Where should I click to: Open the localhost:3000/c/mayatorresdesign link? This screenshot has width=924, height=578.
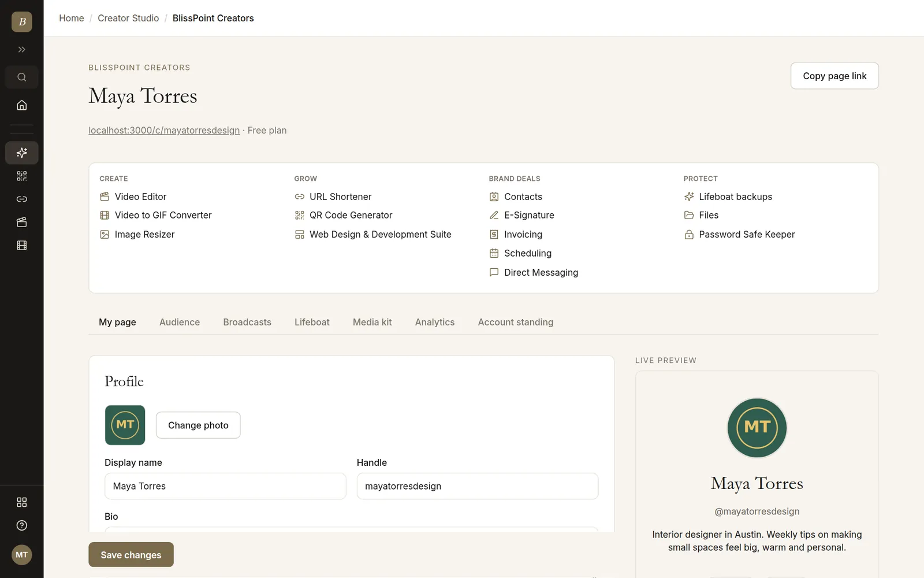pos(164,131)
